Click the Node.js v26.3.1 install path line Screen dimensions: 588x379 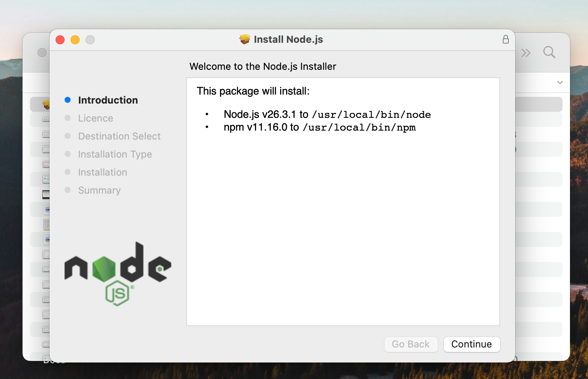pyautogui.click(x=327, y=114)
